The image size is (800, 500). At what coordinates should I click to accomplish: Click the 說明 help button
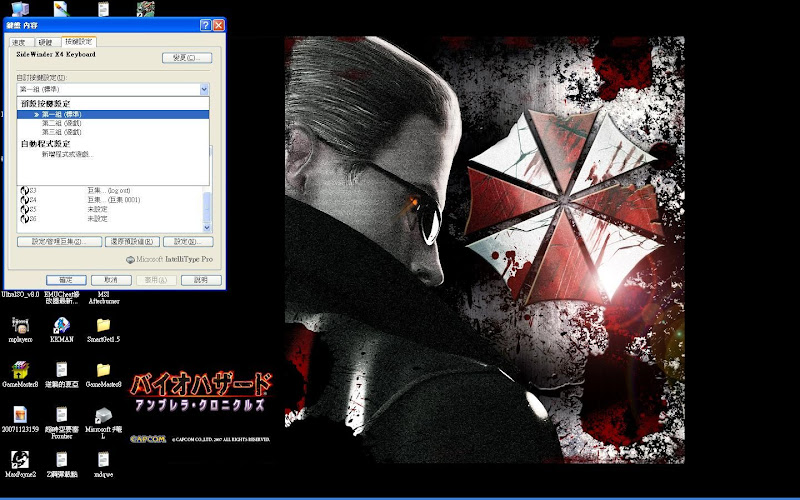(x=201, y=280)
